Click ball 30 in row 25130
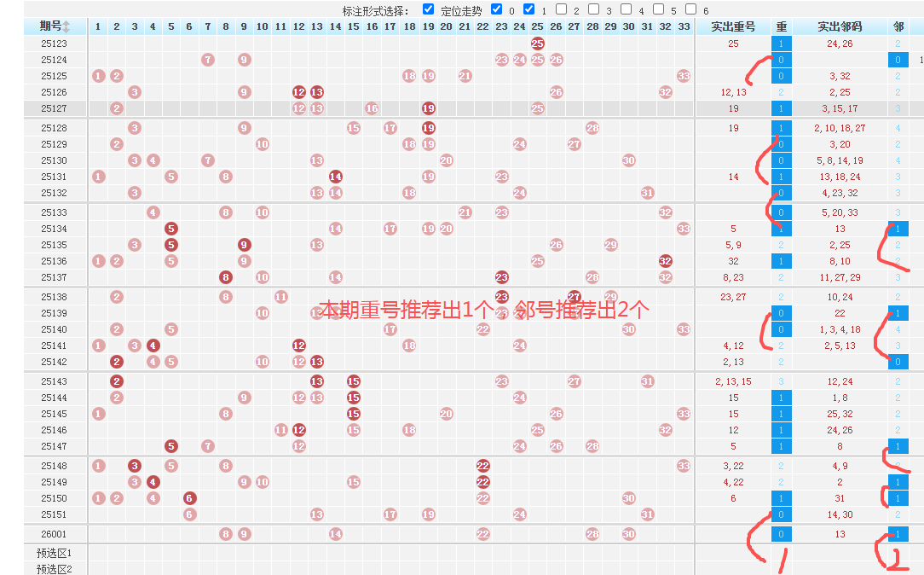 629,160
